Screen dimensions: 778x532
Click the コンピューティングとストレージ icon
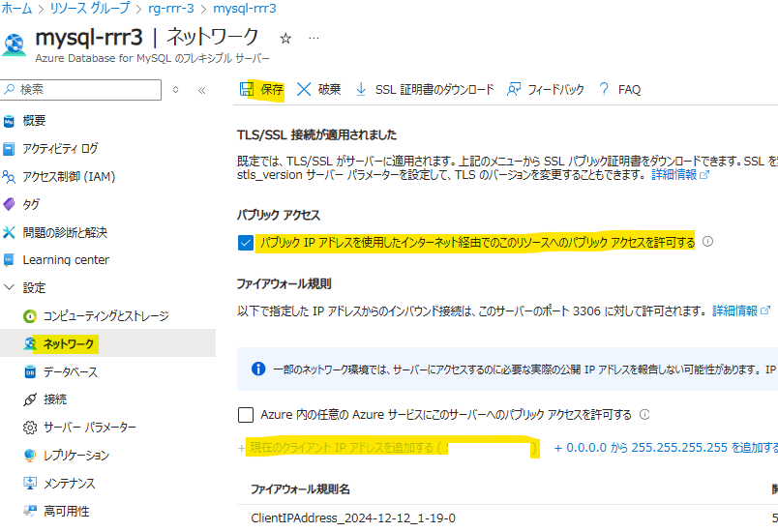tap(30, 316)
